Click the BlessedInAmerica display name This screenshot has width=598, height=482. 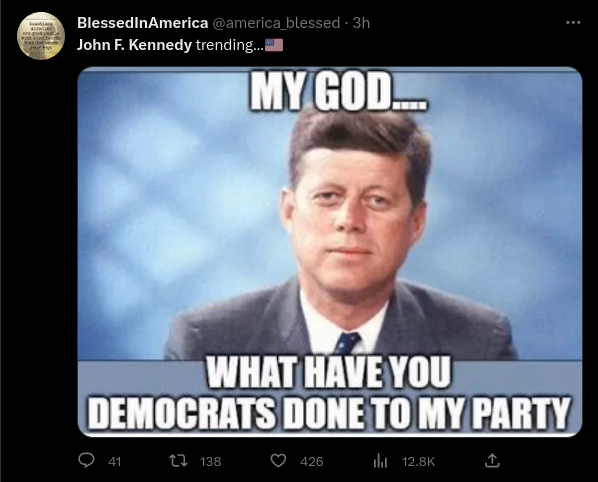click(143, 23)
